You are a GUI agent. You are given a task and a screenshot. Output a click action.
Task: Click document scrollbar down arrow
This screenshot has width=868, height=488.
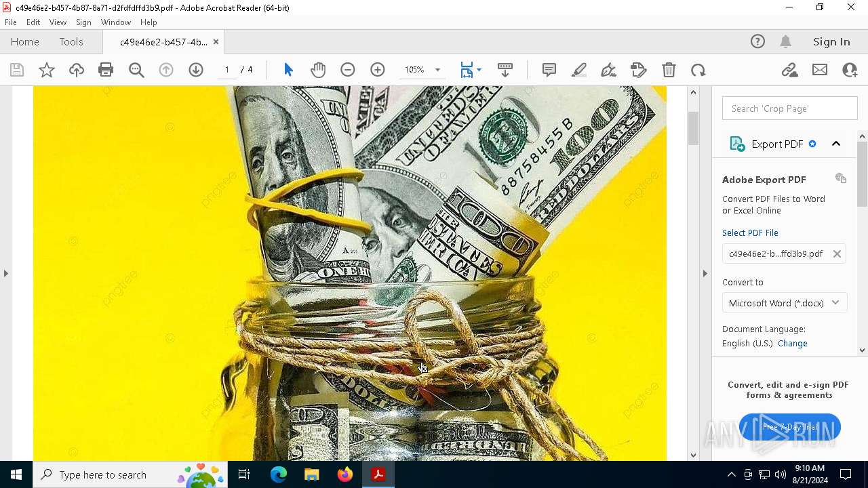point(693,455)
